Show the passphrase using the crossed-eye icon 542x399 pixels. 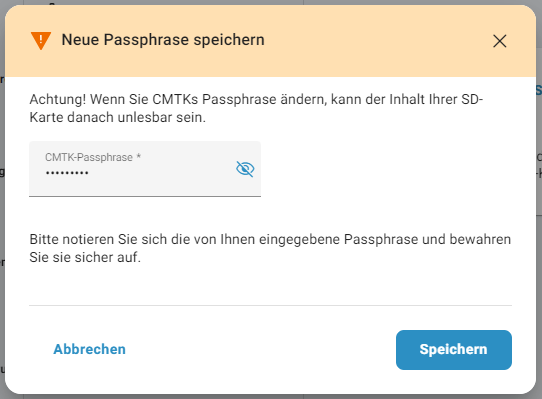pyautogui.click(x=245, y=169)
